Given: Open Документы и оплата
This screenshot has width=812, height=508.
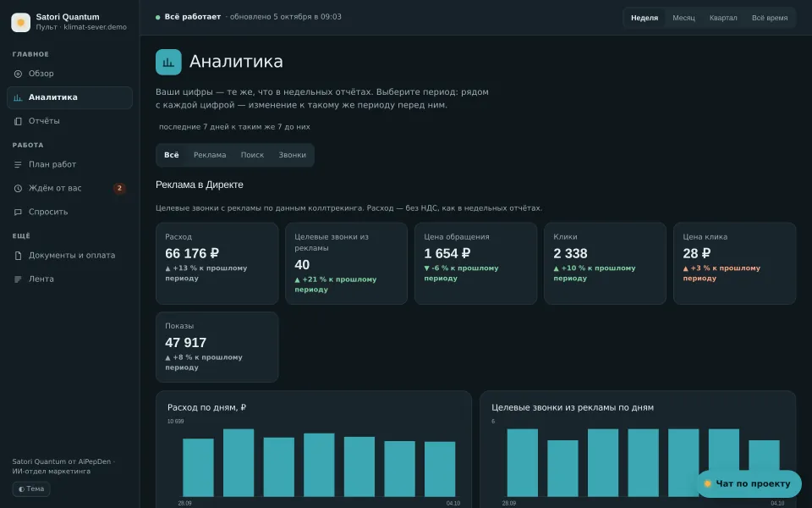Looking at the screenshot, I should click(69, 256).
